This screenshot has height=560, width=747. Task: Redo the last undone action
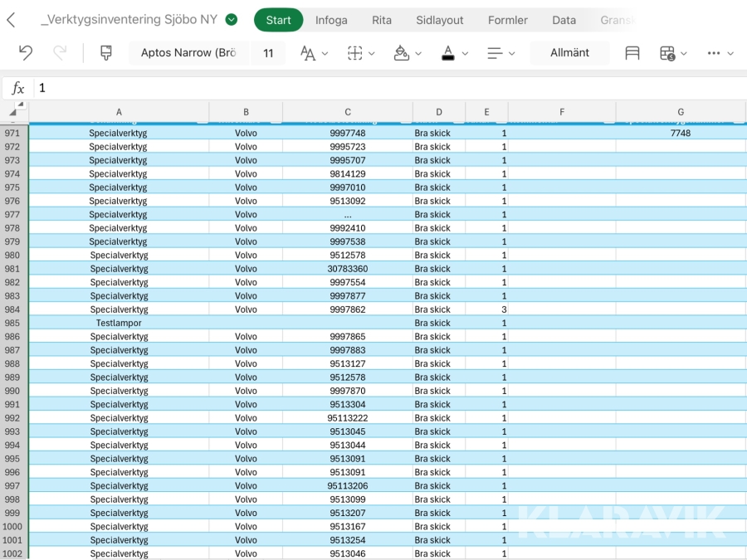tap(60, 53)
